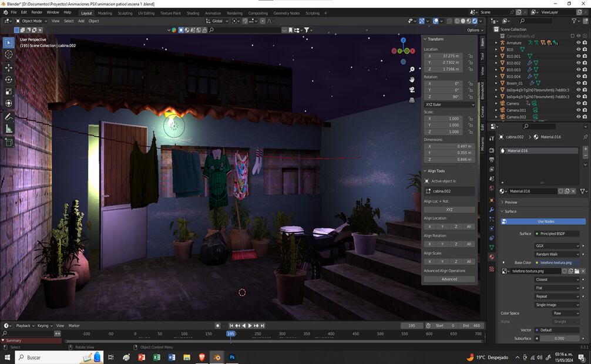This screenshot has width=591, height=364.
Task: Click the hand pan view icon
Action: [412, 79]
